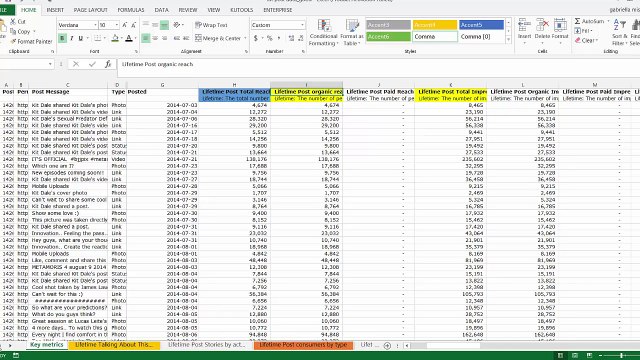Screen dimensions: 640x360
Task: Open Format as Table
Action: point(351,32)
